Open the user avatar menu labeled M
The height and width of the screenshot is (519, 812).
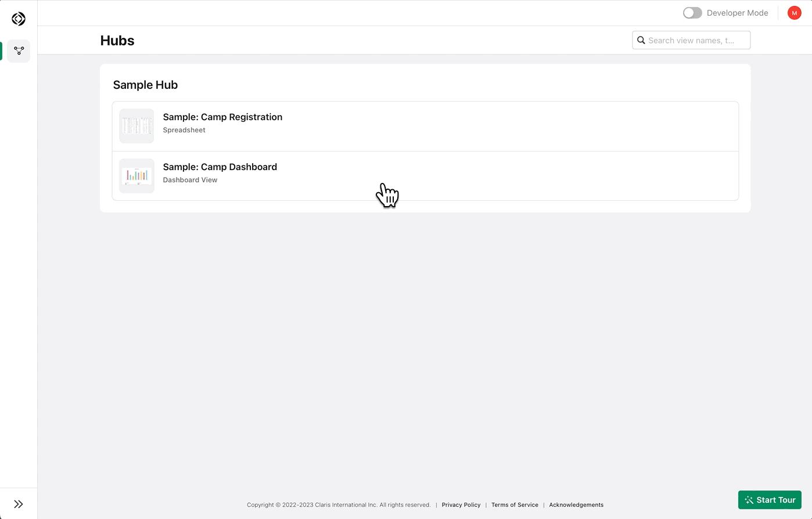coord(794,12)
